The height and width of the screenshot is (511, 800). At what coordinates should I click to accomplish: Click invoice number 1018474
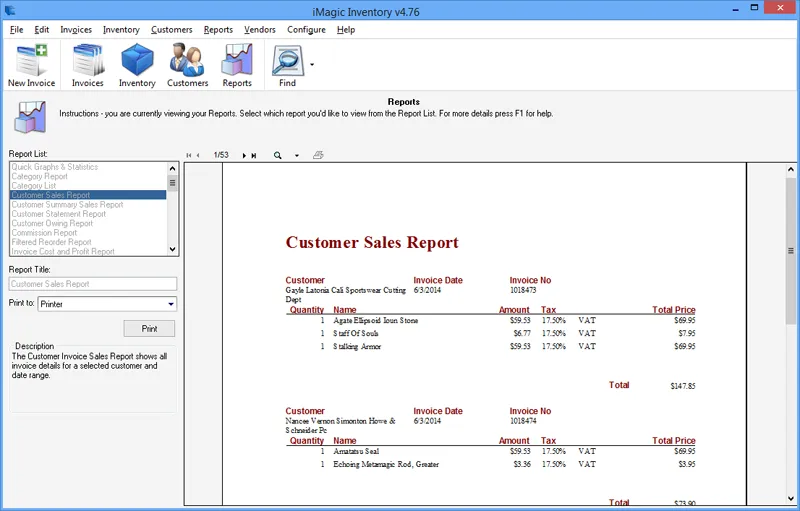523,421
